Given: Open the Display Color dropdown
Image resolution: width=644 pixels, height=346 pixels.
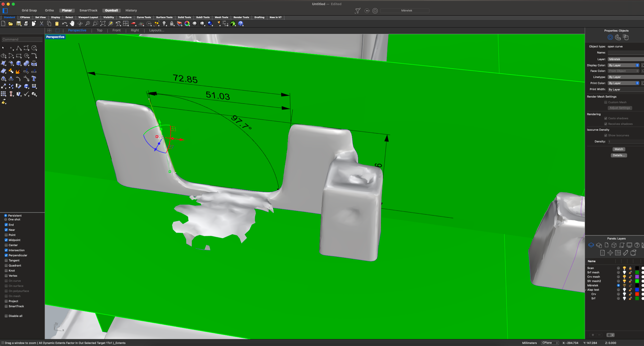Looking at the screenshot, I should [x=624, y=65].
